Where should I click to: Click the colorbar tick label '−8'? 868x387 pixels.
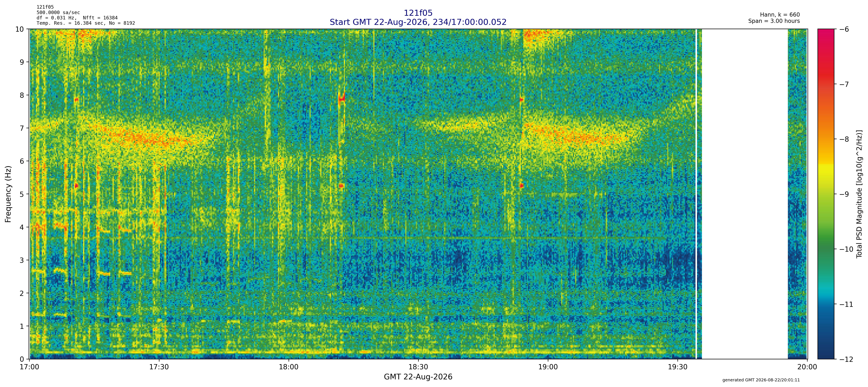click(x=844, y=139)
